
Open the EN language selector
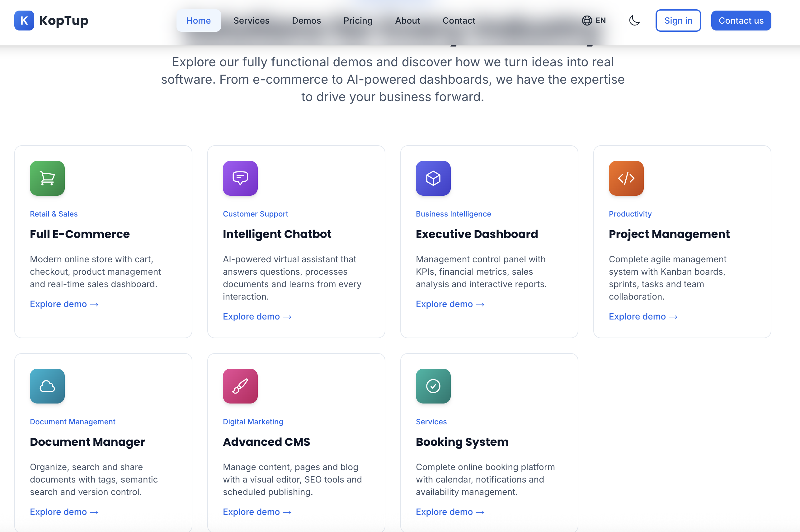[594, 21]
